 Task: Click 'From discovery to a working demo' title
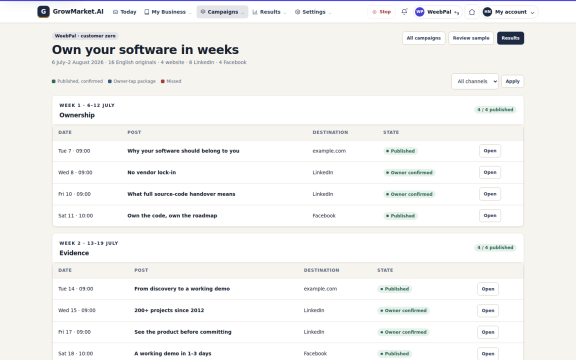182,289
